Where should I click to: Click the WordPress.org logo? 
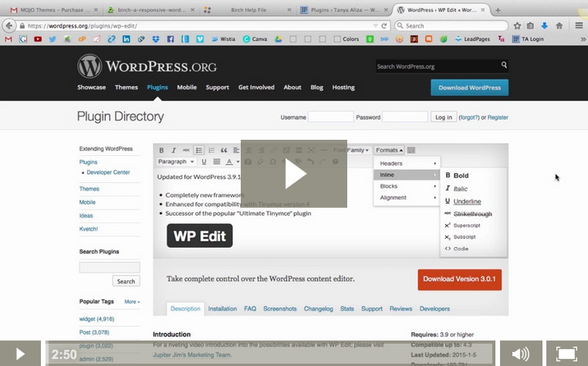point(147,66)
